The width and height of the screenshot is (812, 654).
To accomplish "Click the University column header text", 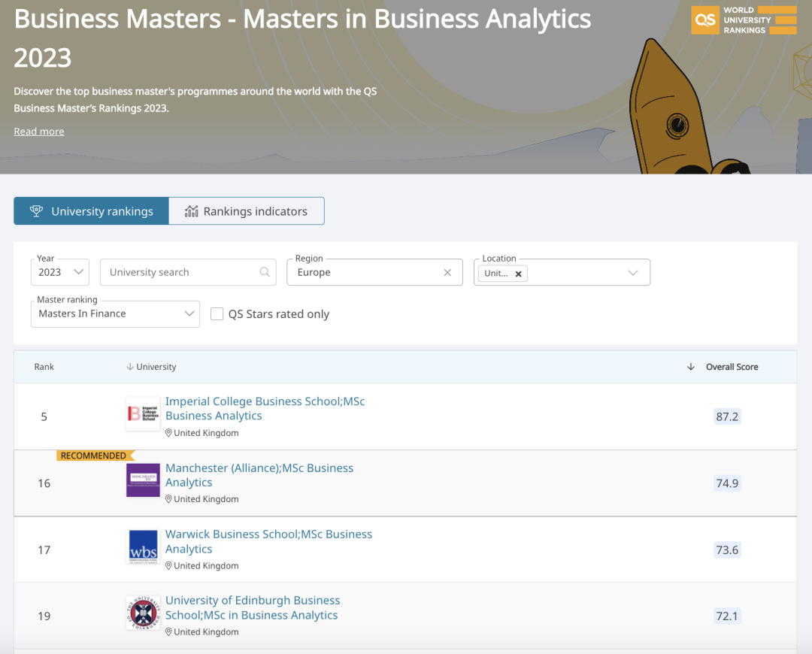I will click(156, 367).
